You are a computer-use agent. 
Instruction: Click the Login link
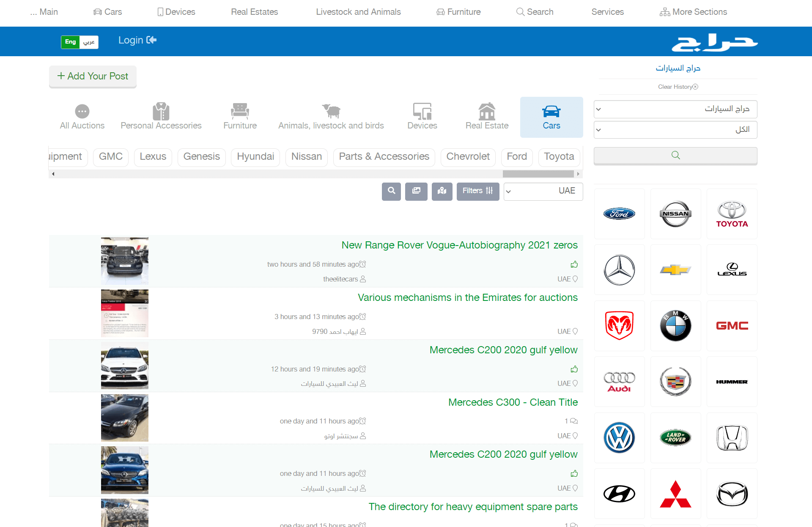click(137, 40)
